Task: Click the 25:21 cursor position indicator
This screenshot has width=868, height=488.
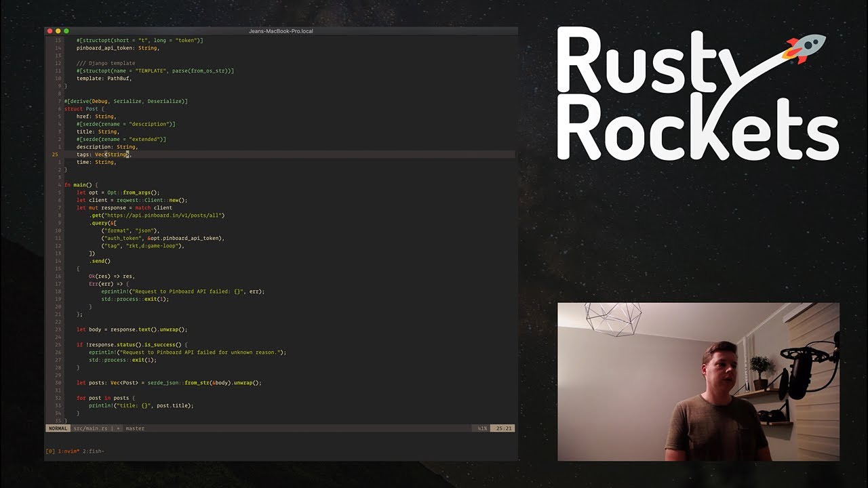Action: coord(504,428)
